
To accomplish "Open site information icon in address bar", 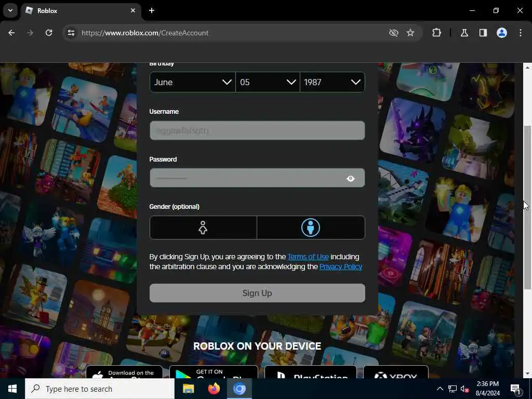I will click(71, 33).
